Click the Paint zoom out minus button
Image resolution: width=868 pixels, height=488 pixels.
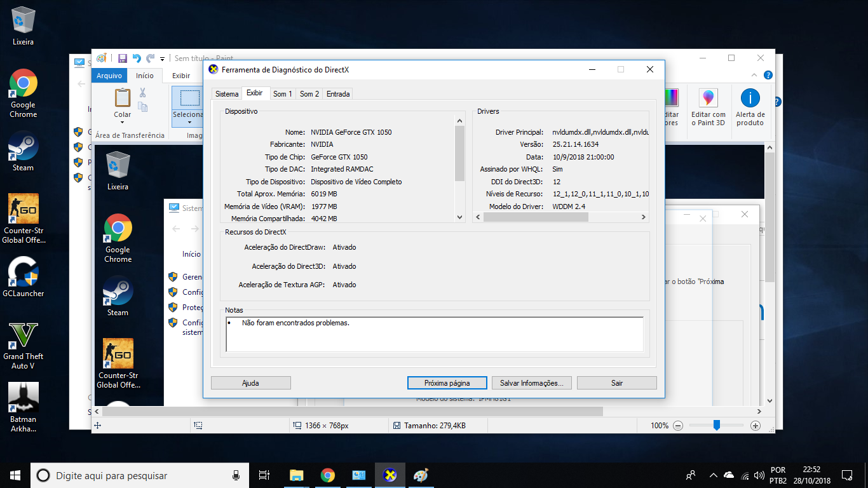click(678, 426)
